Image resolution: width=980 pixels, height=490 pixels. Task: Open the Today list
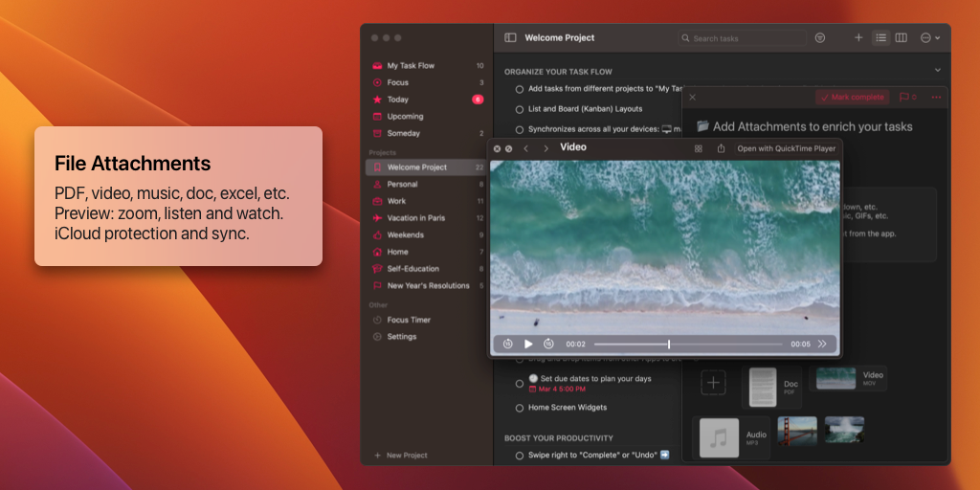tap(426, 100)
